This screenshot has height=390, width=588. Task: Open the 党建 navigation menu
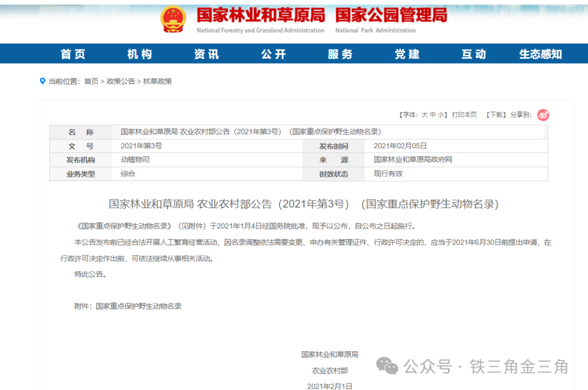pyautogui.click(x=407, y=53)
